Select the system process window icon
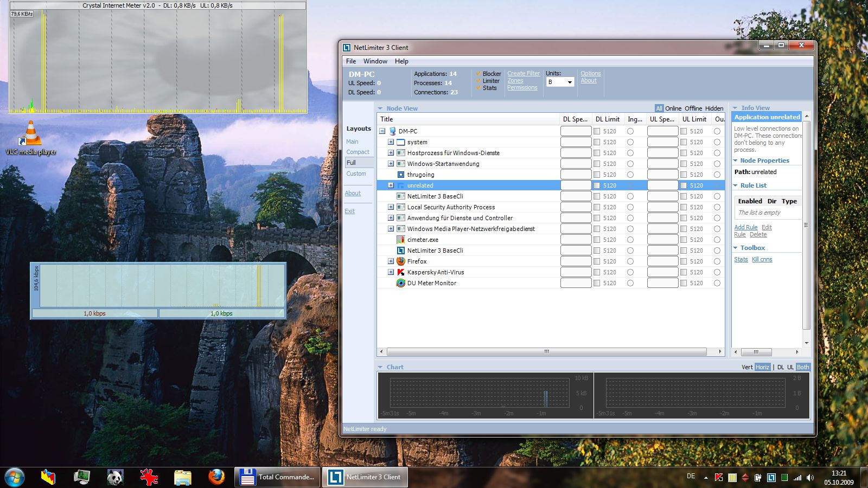 pos(401,142)
